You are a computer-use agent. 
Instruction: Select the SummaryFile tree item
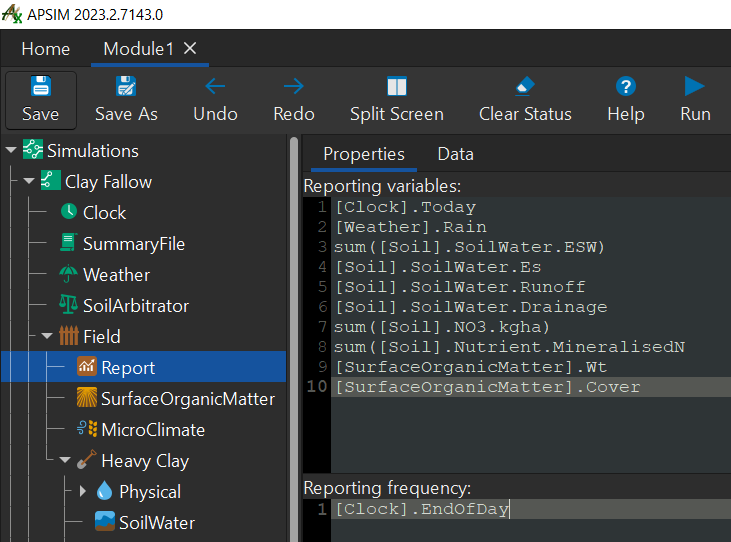click(x=134, y=244)
